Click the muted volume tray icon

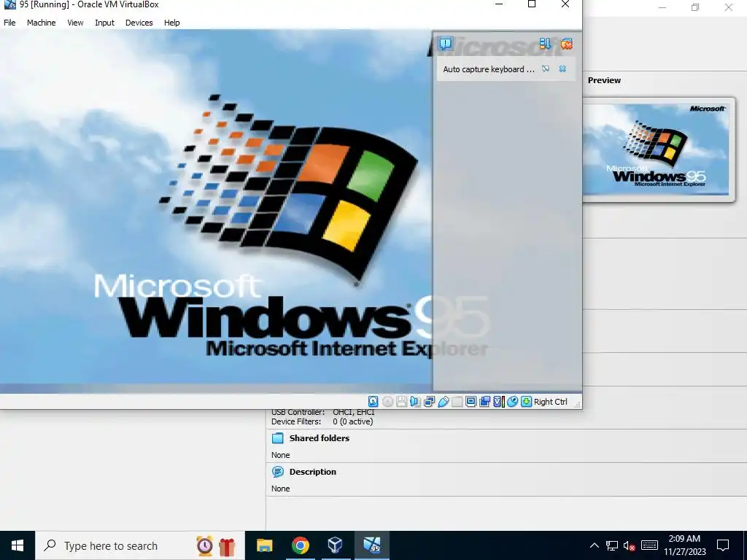630,545
